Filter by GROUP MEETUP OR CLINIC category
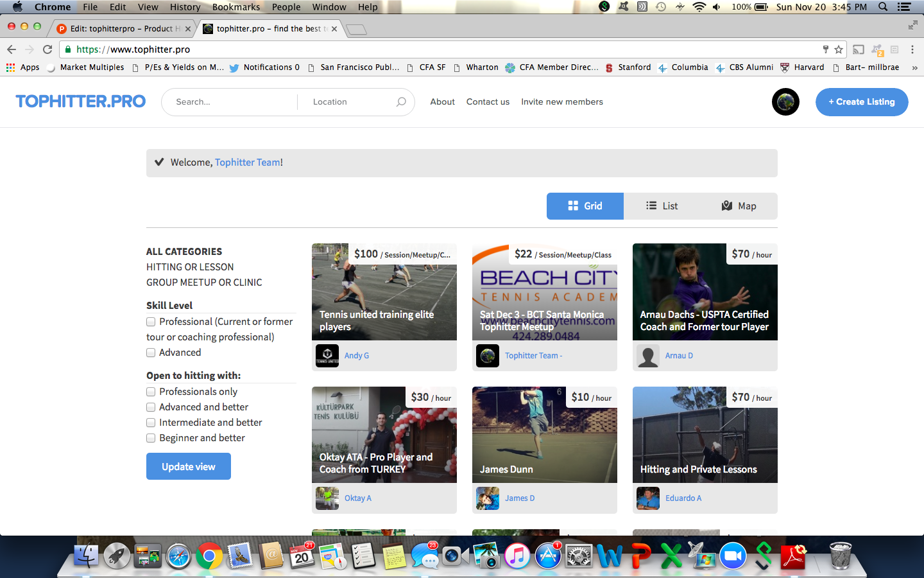924x578 pixels. (x=204, y=283)
